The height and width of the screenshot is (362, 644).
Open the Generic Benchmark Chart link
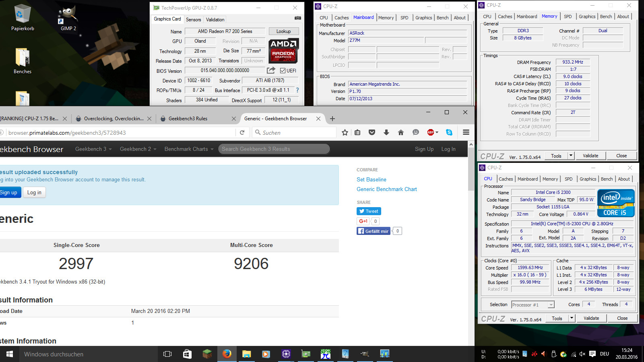[386, 189]
